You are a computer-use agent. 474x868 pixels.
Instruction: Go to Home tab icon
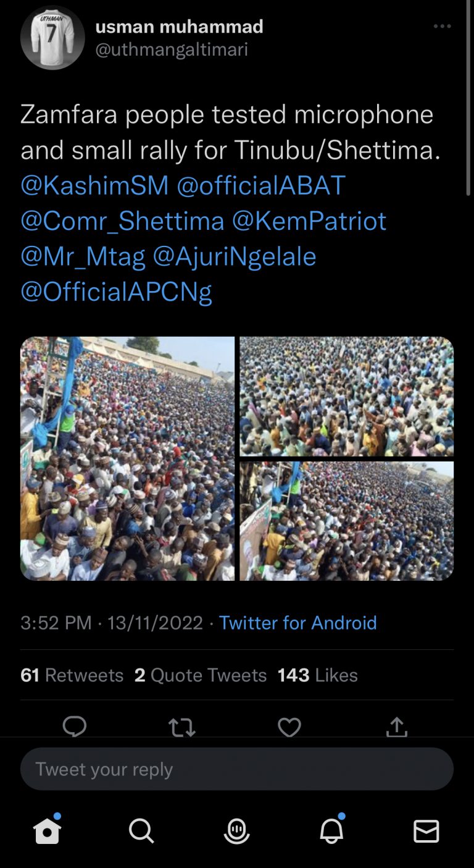point(48,831)
